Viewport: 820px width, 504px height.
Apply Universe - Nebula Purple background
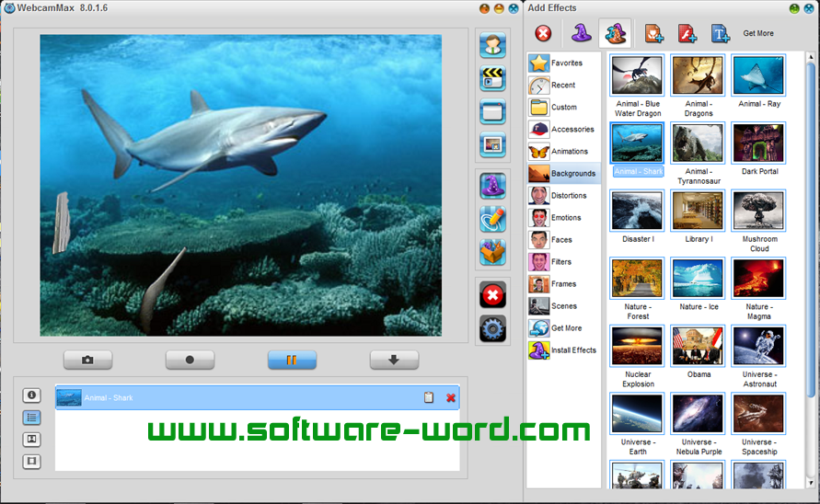(x=698, y=414)
